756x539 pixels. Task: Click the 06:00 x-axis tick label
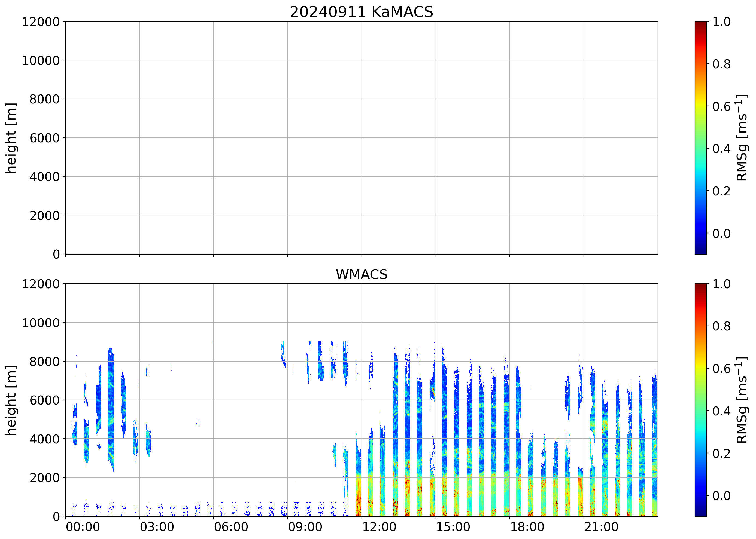tap(231, 527)
